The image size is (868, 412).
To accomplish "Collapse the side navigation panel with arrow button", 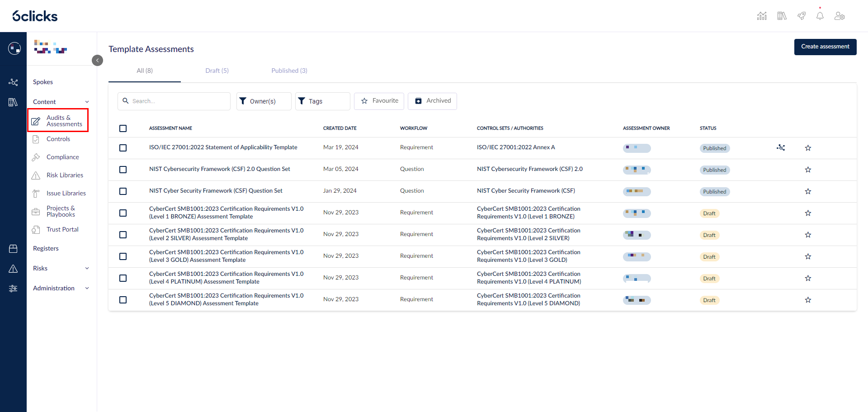I will click(97, 60).
